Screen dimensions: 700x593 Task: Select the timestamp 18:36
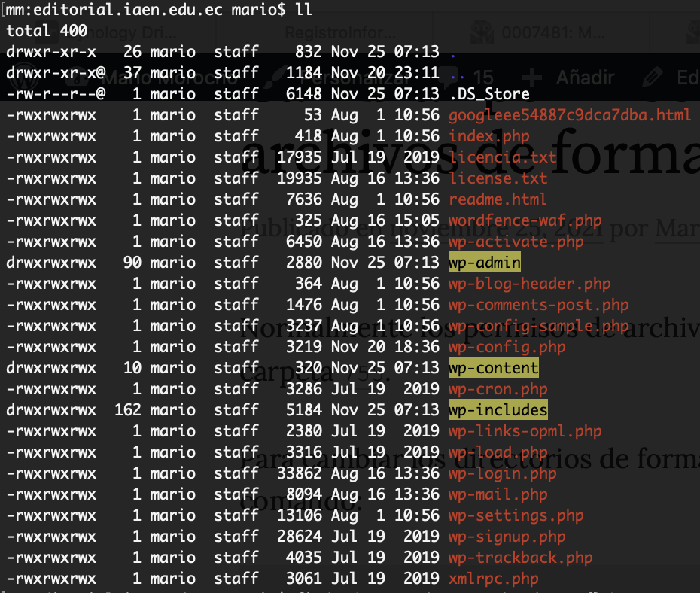416,347
